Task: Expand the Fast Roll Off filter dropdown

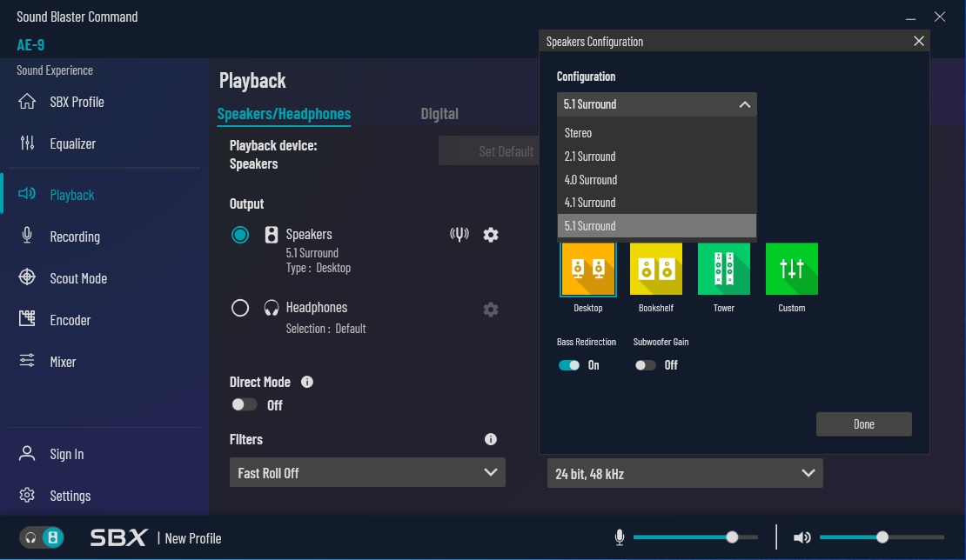Action: coord(367,473)
